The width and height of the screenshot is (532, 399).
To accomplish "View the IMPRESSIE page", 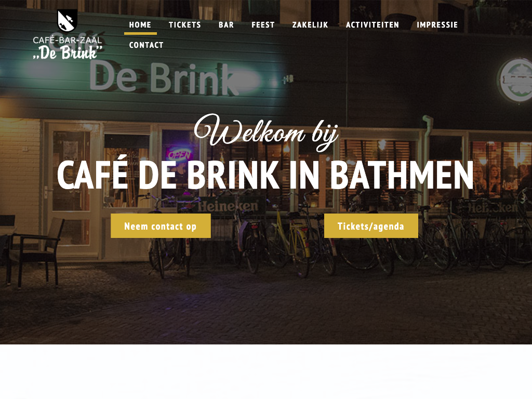I will pos(437,25).
